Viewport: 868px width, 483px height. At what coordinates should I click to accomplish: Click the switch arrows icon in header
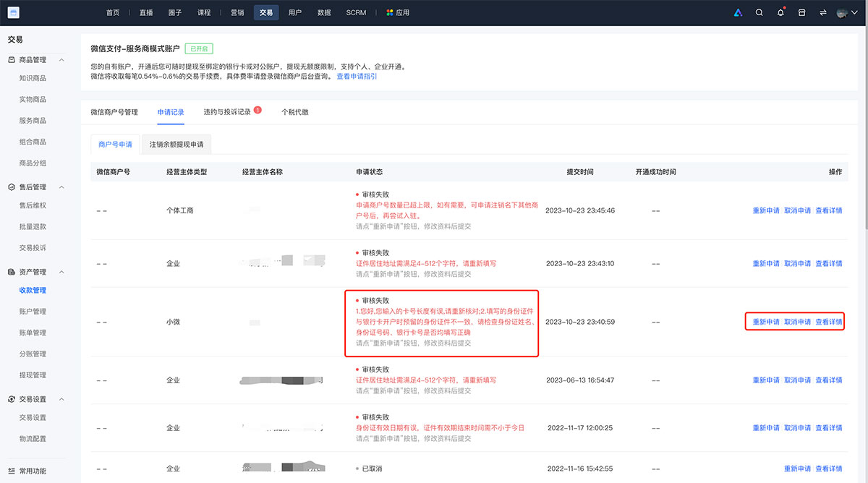(822, 12)
